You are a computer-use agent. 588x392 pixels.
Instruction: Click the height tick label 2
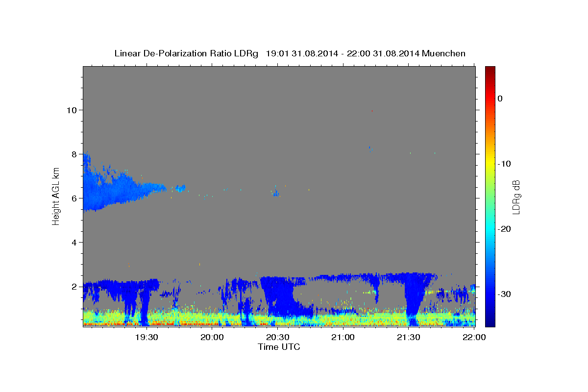[73, 286]
